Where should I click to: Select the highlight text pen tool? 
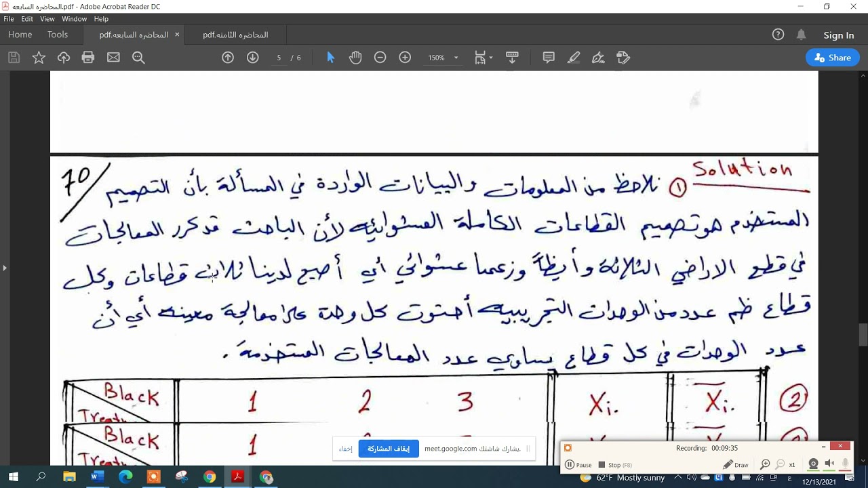574,58
